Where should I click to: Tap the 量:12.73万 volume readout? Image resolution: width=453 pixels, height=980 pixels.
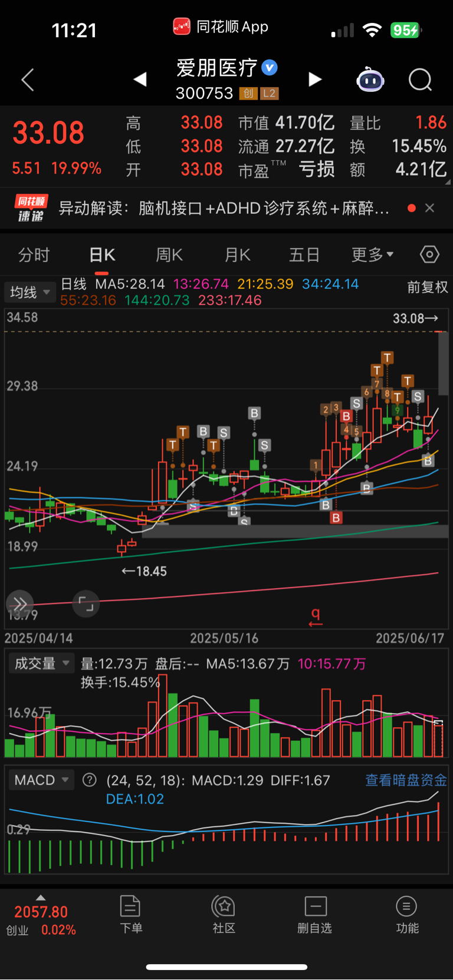114,664
